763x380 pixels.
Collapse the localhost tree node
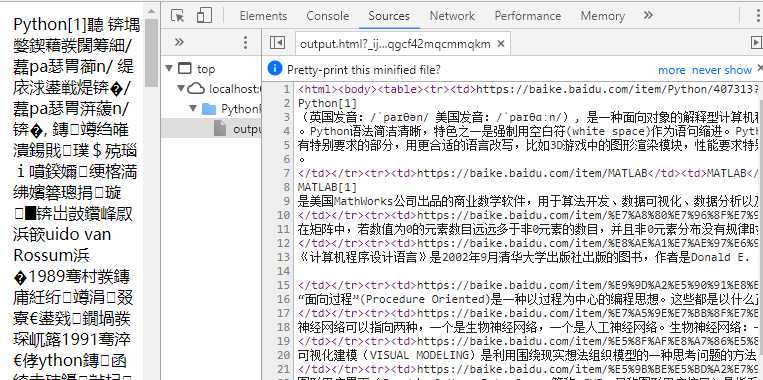coord(181,89)
